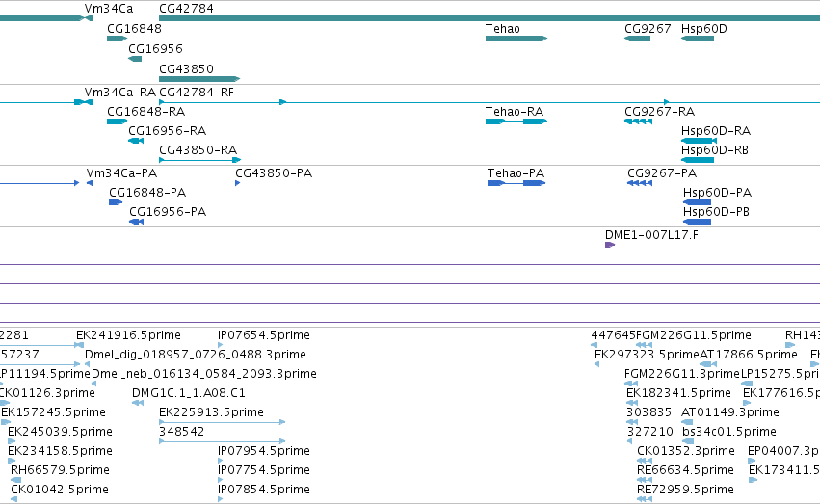Click the CG43850 gene glyph

tap(199, 79)
